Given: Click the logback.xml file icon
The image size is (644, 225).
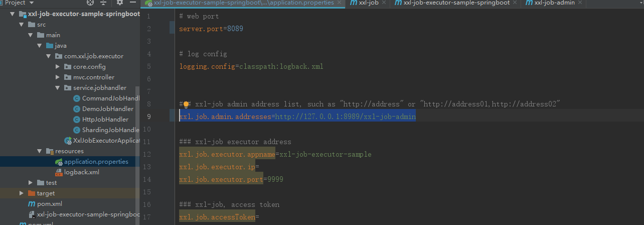Looking at the screenshot, I should point(59,172).
